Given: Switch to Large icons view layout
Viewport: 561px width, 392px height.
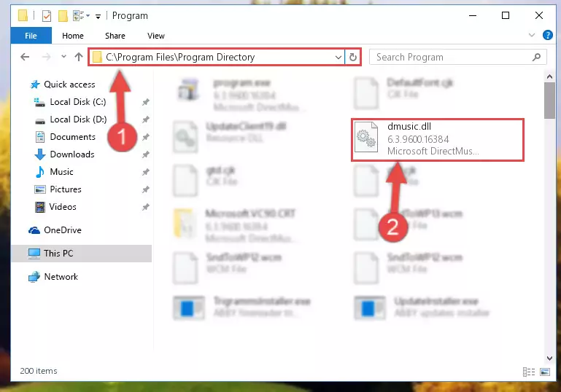Looking at the screenshot, I should [x=544, y=372].
